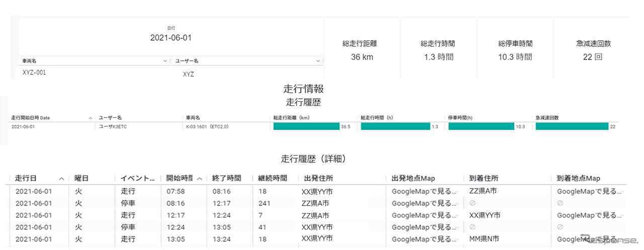Select the 急減速回数 bar showing 22
Image resolution: width=644 pixels, height=250 pixels.
click(x=572, y=127)
